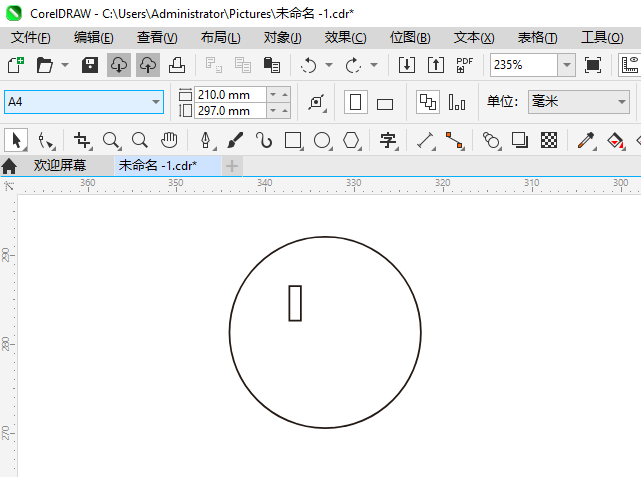Select the Pick tool
The height and width of the screenshot is (477, 641).
coord(16,140)
